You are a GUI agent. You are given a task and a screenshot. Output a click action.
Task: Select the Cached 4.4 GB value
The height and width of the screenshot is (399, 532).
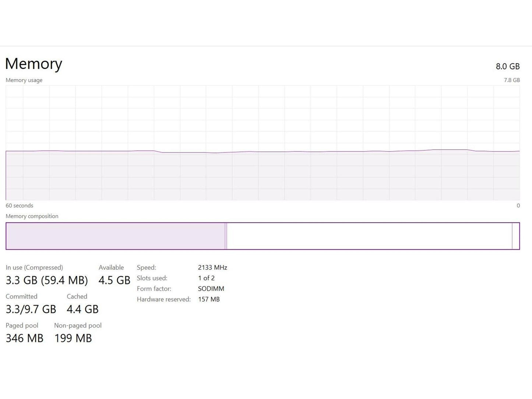[82, 310]
